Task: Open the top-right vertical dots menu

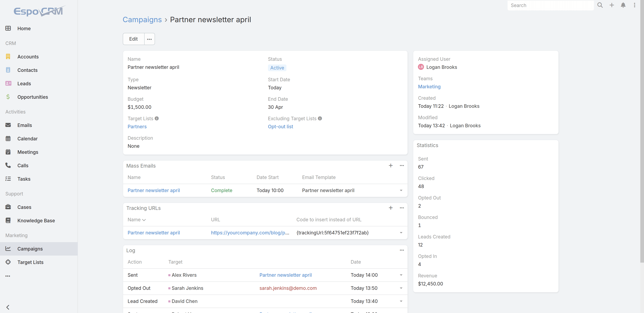Action: (x=634, y=5)
